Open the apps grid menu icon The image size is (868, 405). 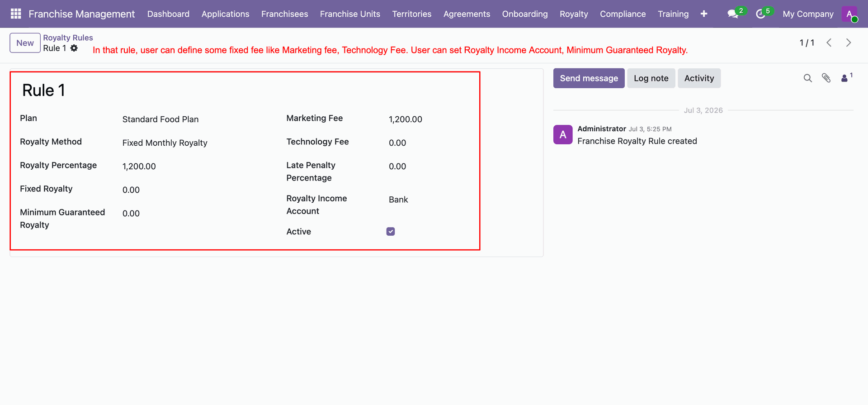pyautogui.click(x=16, y=14)
